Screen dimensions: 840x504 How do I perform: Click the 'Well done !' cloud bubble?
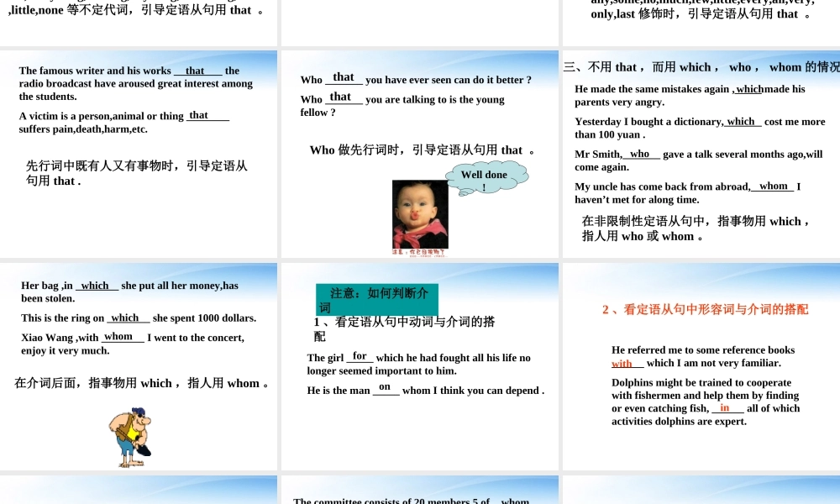tap(486, 178)
